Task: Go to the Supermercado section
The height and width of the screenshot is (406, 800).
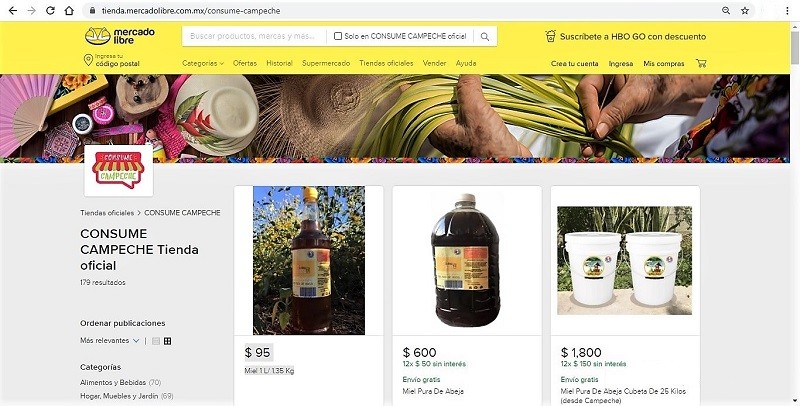Action: tap(326, 63)
